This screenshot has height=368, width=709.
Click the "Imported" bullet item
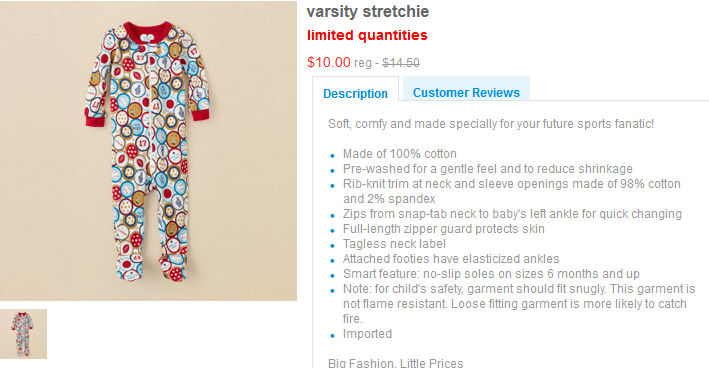367,334
